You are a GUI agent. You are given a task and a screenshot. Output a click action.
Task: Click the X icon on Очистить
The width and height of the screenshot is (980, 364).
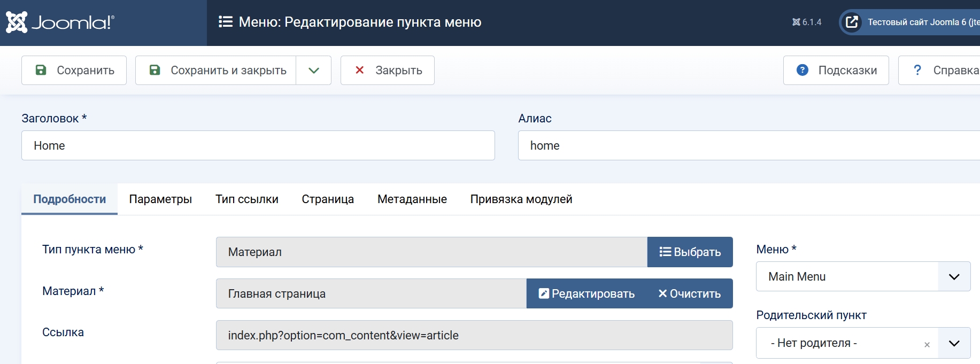coord(662,293)
